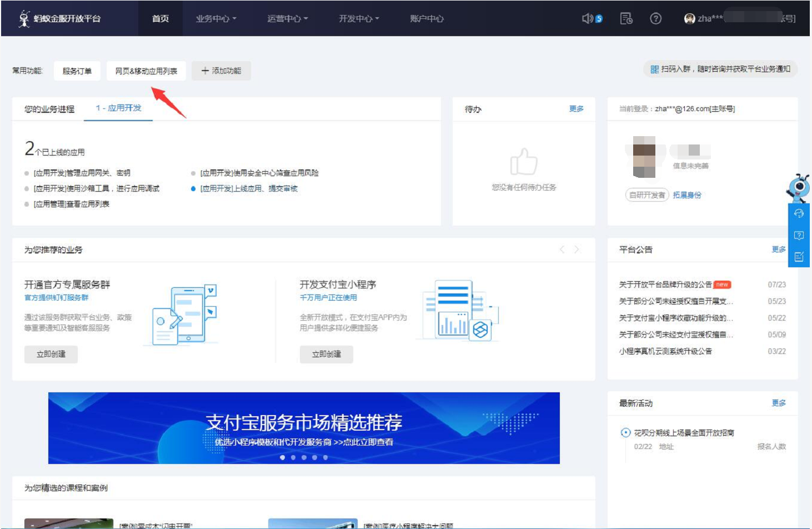812x529 pixels.
Task: Click 立即创建 under 开发支付宝小程序
Action: [x=327, y=354]
